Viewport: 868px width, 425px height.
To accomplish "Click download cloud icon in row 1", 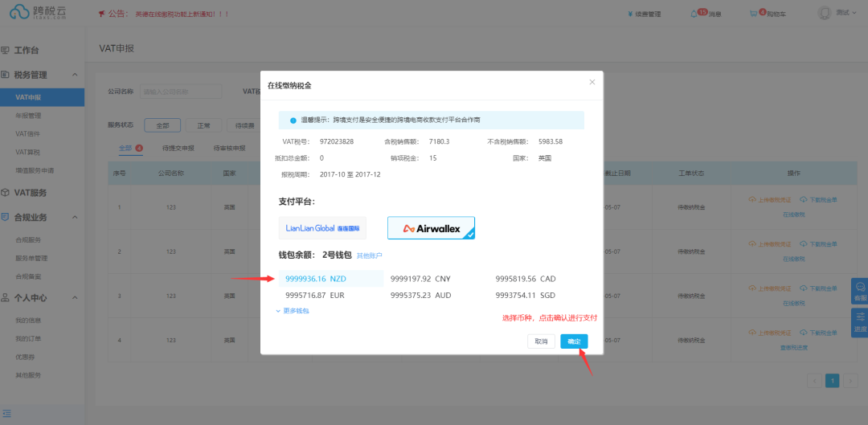I will [x=803, y=200].
